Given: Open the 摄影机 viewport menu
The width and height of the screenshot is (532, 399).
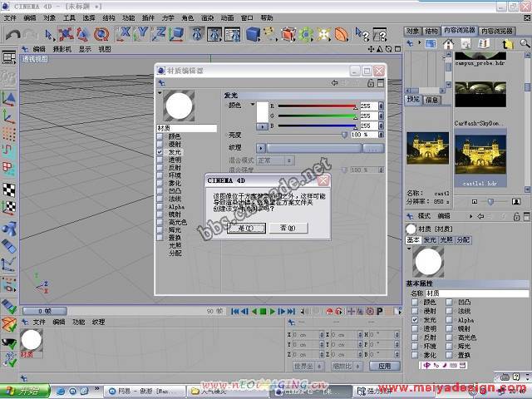Looking at the screenshot, I should coord(62,49).
